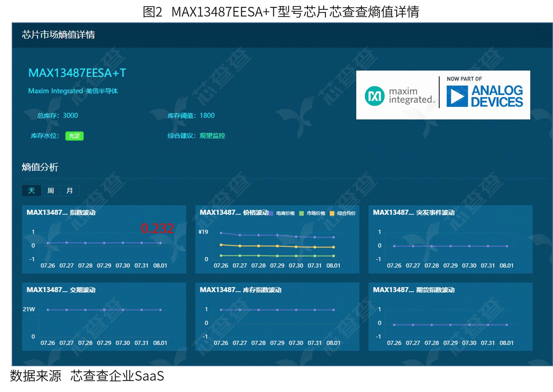Viewport: 553px width, 392px height.
Task: Click the 库存阈值: 1800 value
Action: (x=191, y=116)
